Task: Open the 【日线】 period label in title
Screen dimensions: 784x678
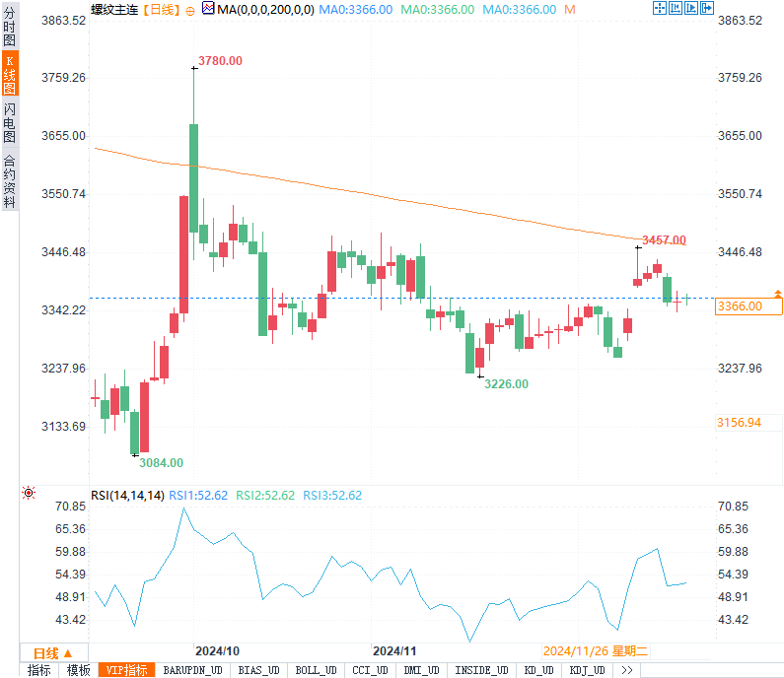Action: 161,10
